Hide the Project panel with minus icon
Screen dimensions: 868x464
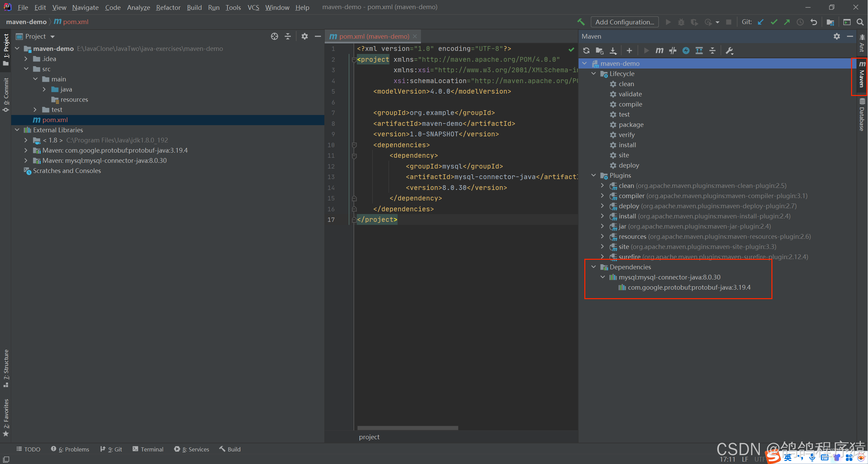point(318,36)
